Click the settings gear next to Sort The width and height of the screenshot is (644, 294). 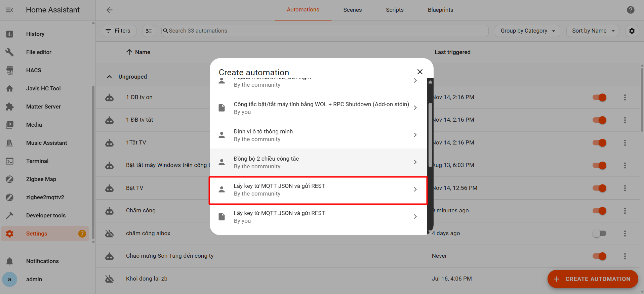point(632,31)
